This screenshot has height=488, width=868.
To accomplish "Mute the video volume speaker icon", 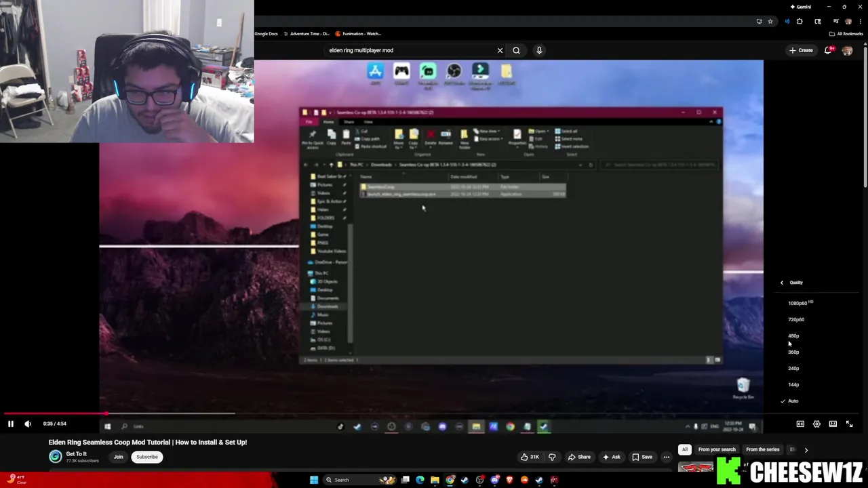I will click(28, 424).
